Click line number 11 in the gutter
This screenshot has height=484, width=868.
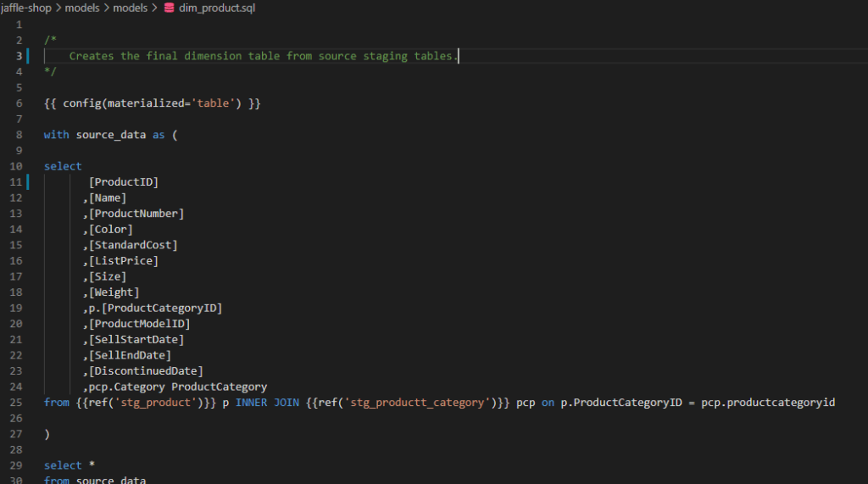point(17,181)
